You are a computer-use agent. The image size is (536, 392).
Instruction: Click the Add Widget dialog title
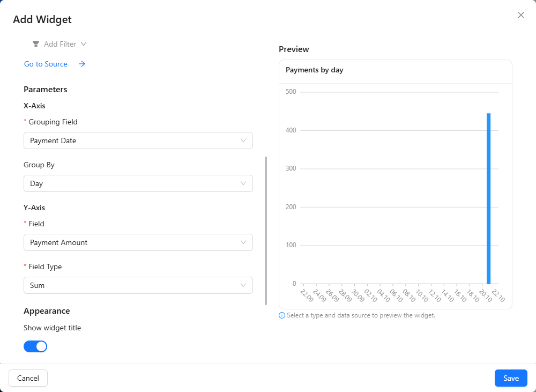42,19
